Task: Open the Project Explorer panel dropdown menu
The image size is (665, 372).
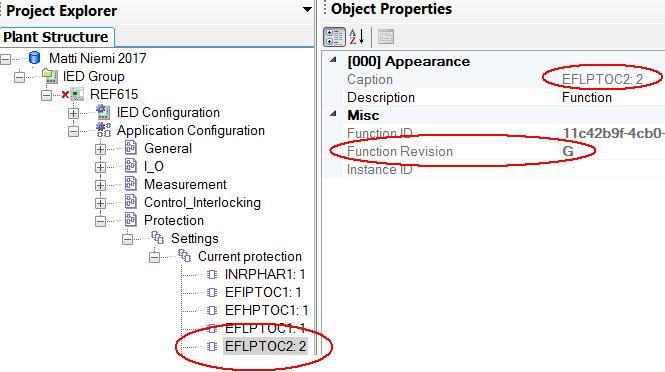Action: coord(307,10)
